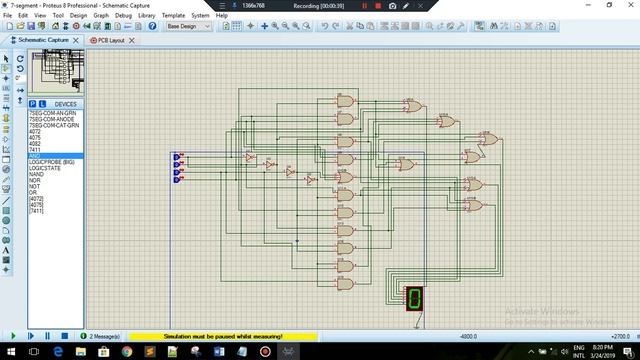Click the Zoom In magnifier
The image size is (640, 360).
275,26
